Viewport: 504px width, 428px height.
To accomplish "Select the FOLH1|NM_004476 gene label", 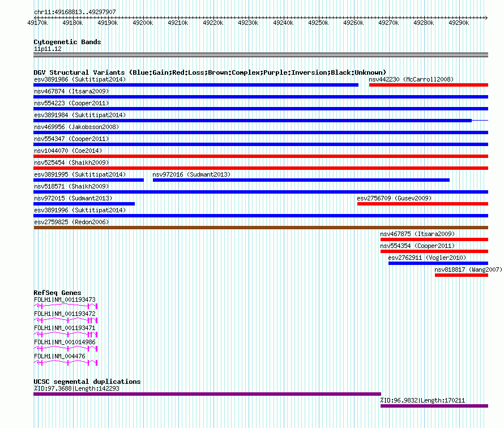I will tap(59, 356).
